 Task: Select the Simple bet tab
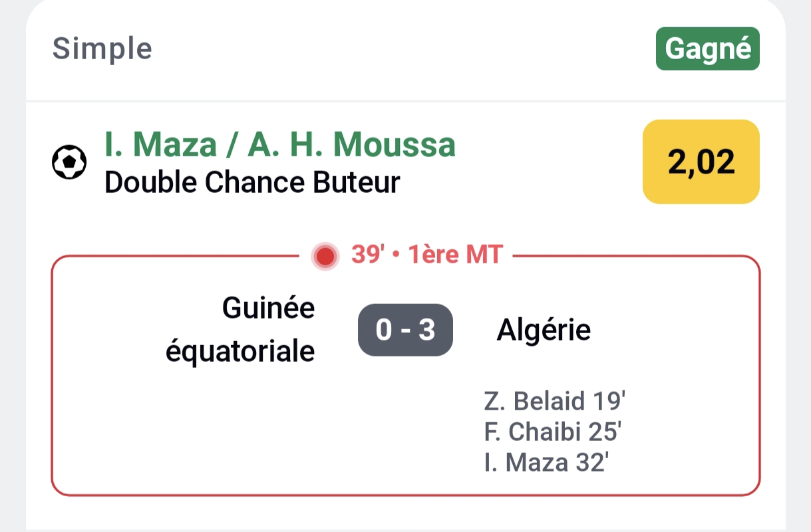click(x=102, y=47)
